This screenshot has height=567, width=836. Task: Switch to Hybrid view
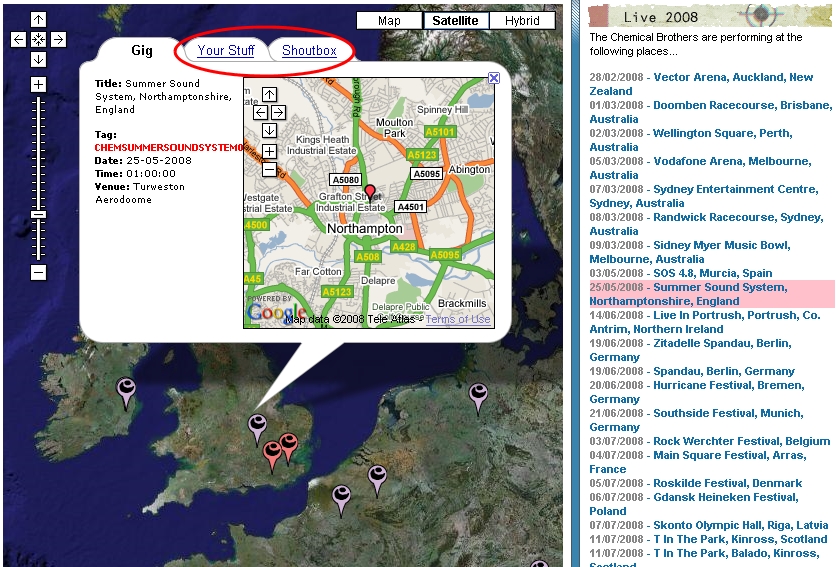pyautogui.click(x=522, y=21)
